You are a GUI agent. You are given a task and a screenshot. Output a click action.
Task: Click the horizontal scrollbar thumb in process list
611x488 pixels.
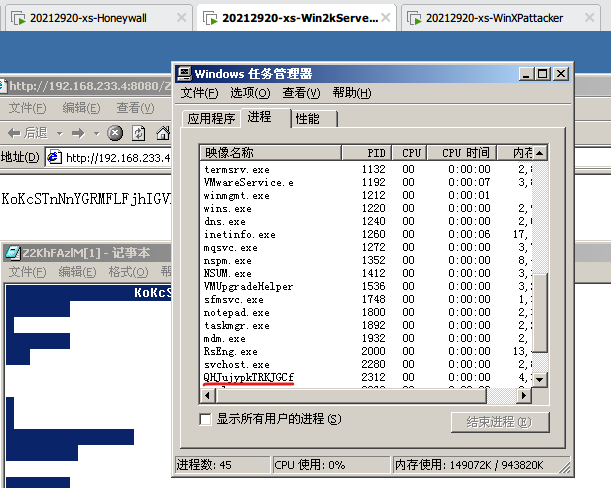point(351,396)
